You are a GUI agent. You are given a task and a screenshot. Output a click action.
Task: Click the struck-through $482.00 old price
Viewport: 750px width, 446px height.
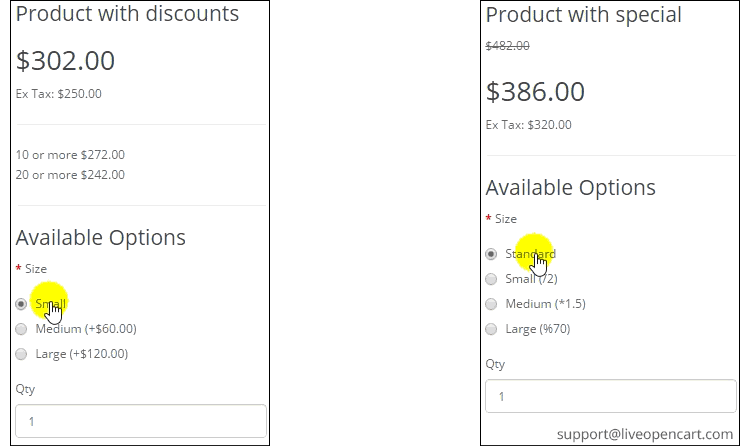(x=507, y=45)
